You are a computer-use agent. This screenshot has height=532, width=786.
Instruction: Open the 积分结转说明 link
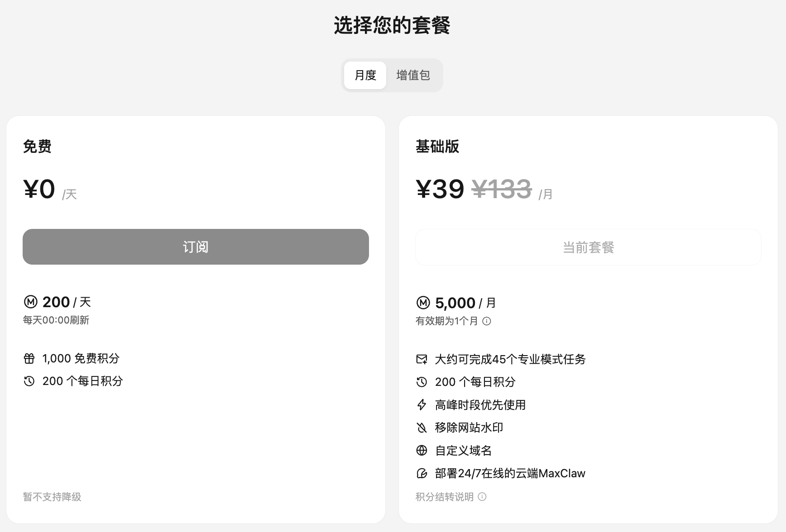(444, 497)
